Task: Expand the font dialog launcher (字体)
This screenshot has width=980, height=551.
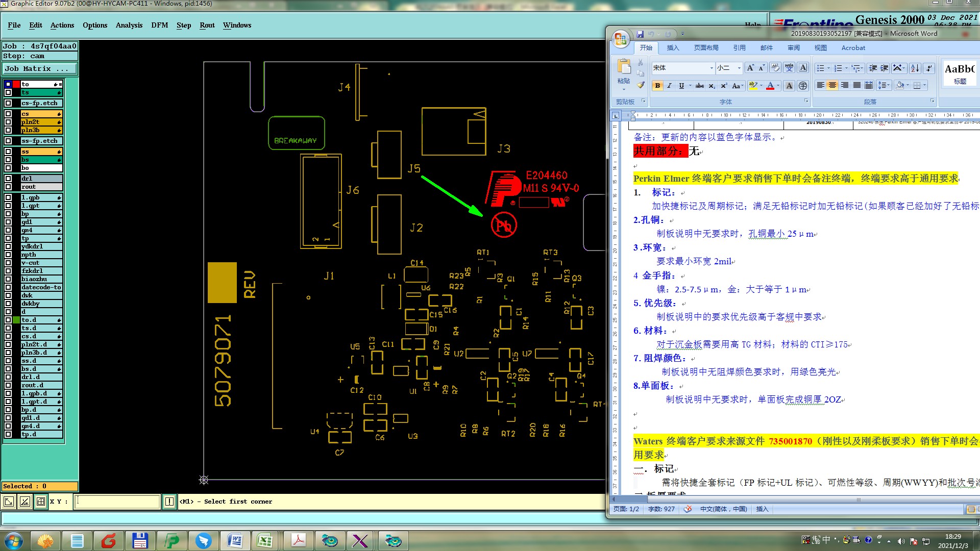Action: coord(806,101)
